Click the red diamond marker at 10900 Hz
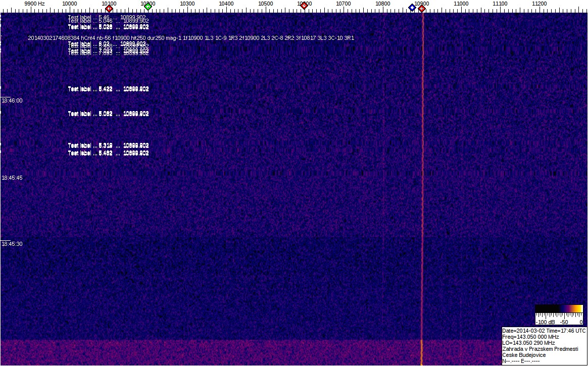Viewport: 588px width, 366px height. tap(422, 8)
